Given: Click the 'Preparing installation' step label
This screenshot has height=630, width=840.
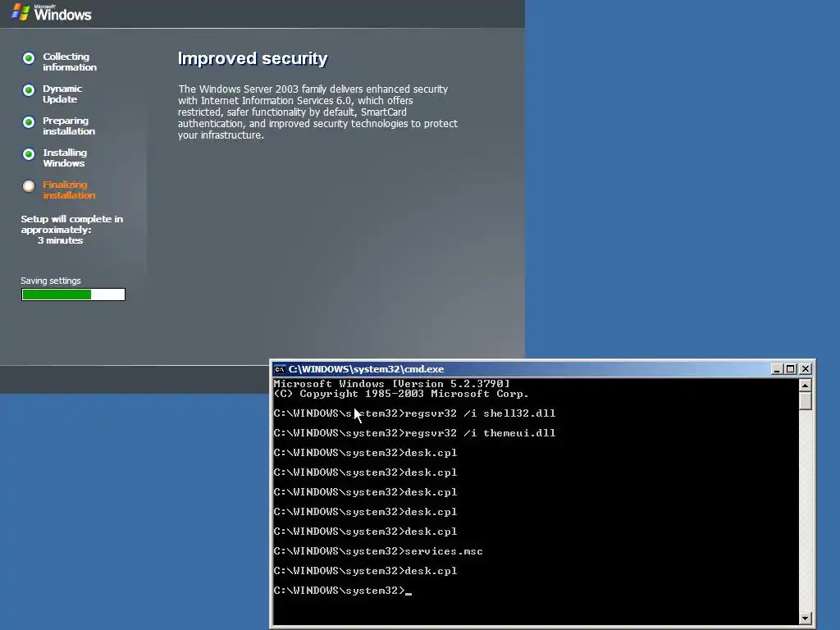Looking at the screenshot, I should 69,126.
